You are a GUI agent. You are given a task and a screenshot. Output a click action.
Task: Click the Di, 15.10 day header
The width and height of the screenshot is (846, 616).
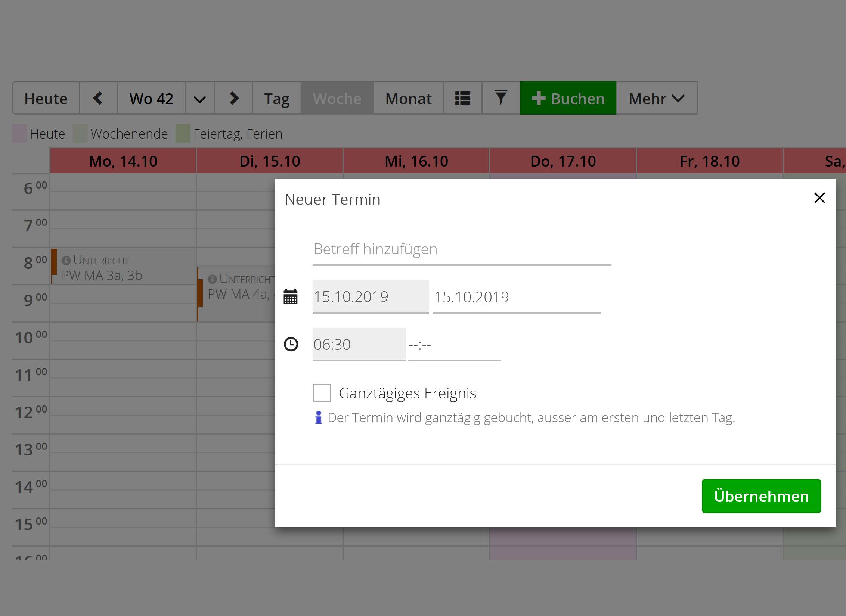pyautogui.click(x=270, y=161)
